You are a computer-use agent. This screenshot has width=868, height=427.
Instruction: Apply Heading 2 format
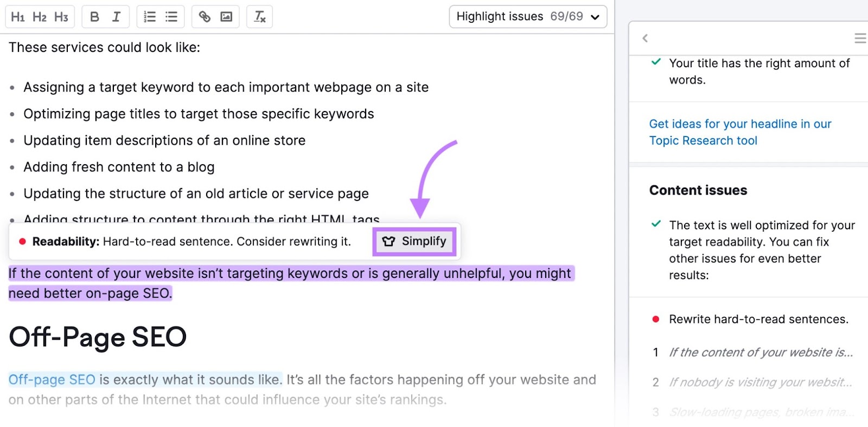[x=39, y=17]
